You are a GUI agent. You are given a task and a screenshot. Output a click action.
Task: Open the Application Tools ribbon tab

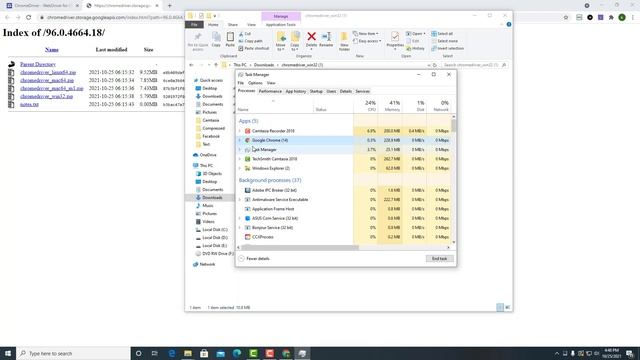(x=281, y=25)
